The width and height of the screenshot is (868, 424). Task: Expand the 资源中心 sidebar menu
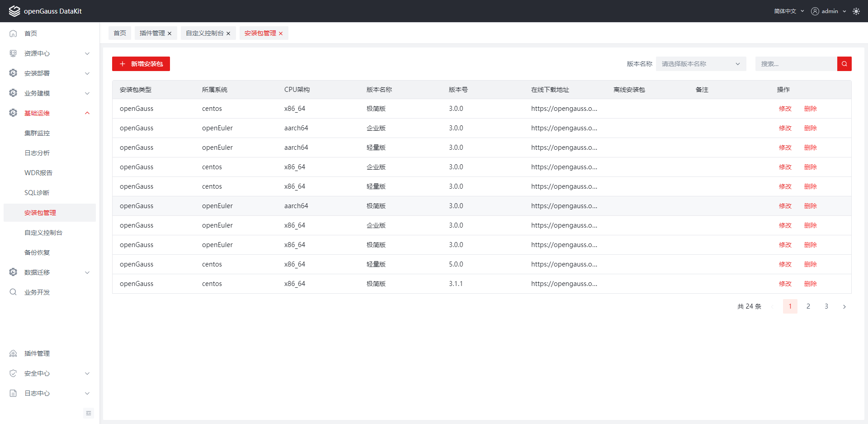(x=50, y=53)
